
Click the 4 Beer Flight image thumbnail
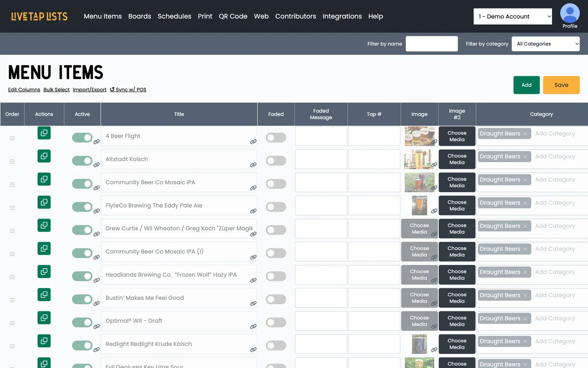pyautogui.click(x=419, y=136)
